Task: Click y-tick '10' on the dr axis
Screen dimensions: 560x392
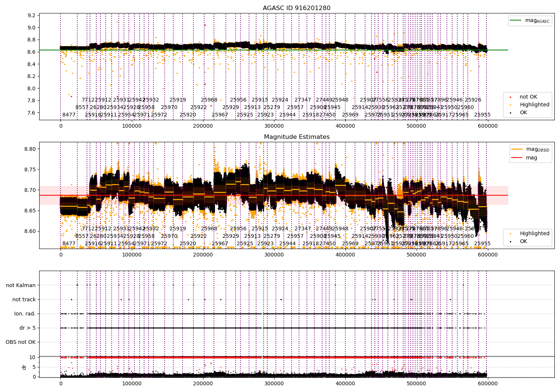Action: [32, 357]
